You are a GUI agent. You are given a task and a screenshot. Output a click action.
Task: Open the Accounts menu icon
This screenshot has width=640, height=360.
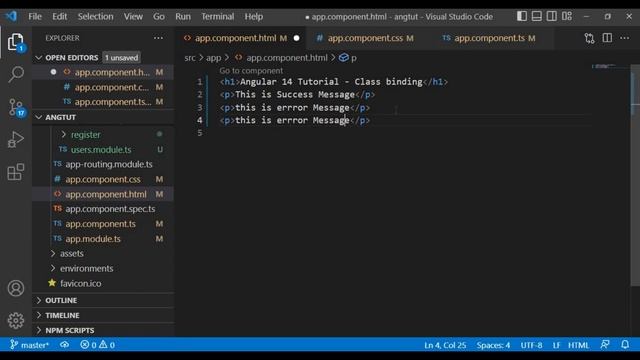coord(16,288)
